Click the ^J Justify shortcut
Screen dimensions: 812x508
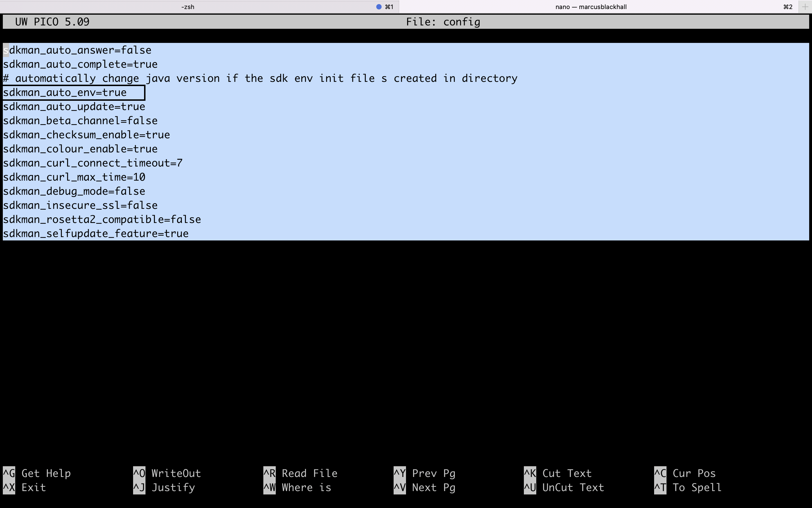[x=164, y=487]
